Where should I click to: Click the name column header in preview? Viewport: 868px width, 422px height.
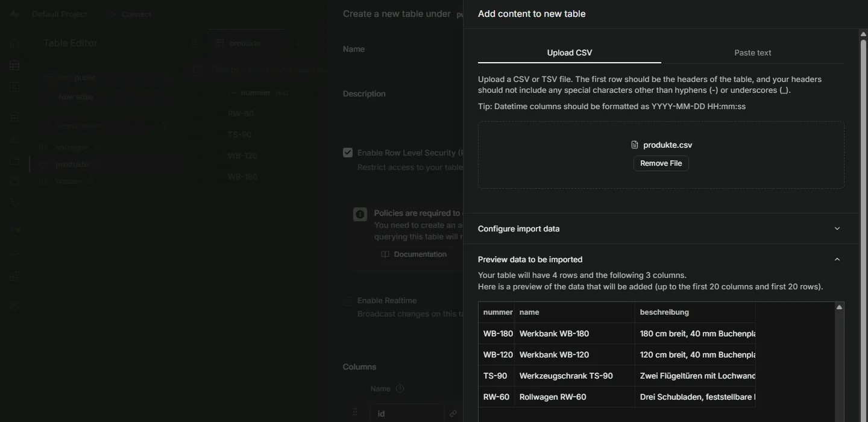click(x=574, y=312)
